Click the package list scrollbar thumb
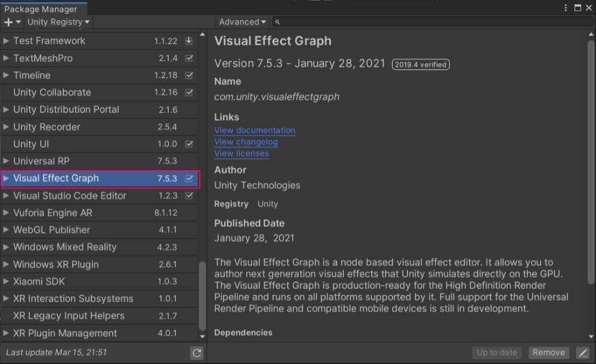The width and height of the screenshot is (596, 364). pos(202,298)
